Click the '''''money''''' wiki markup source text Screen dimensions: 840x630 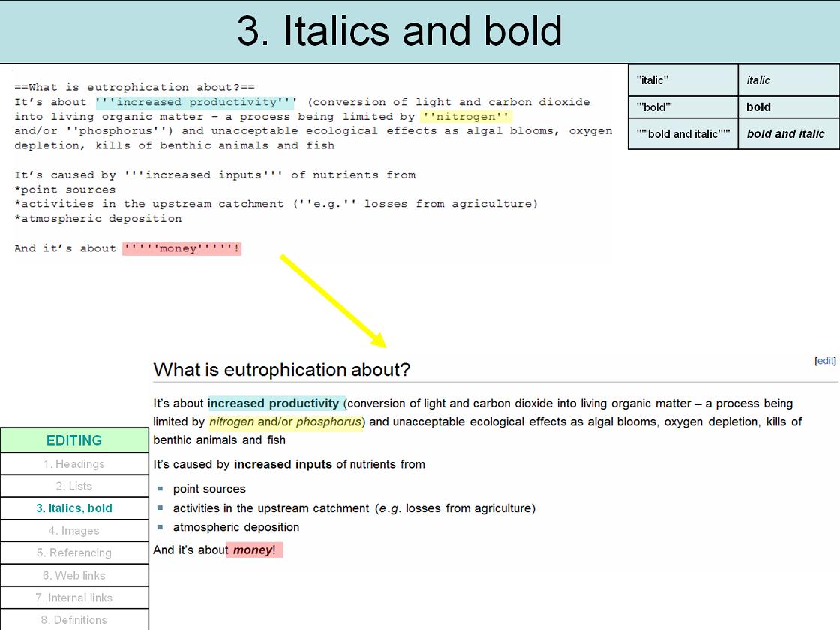(181, 248)
